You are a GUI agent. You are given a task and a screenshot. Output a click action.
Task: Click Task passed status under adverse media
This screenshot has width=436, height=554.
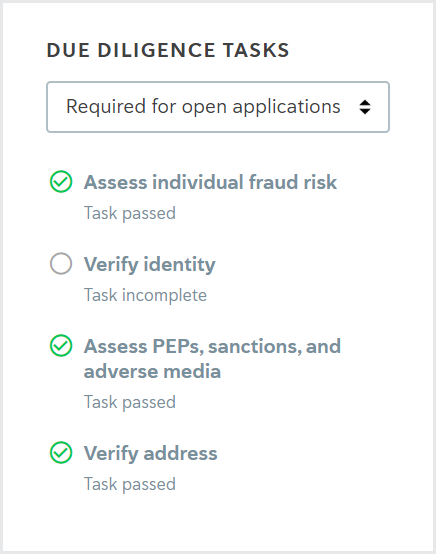(x=130, y=402)
